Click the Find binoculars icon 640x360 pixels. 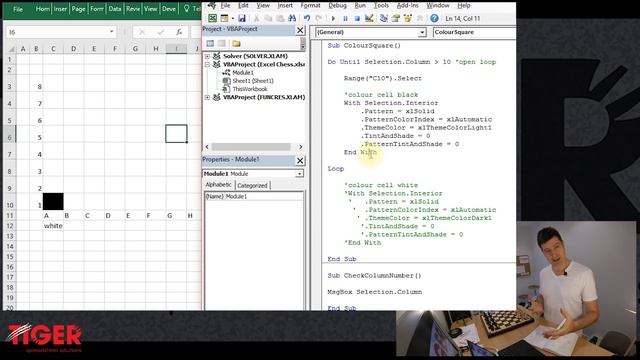click(292, 18)
